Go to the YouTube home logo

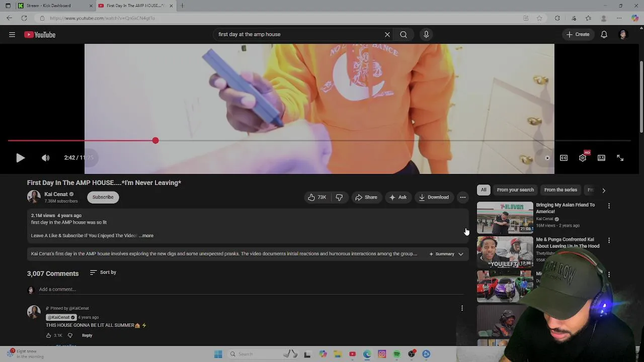40,35
